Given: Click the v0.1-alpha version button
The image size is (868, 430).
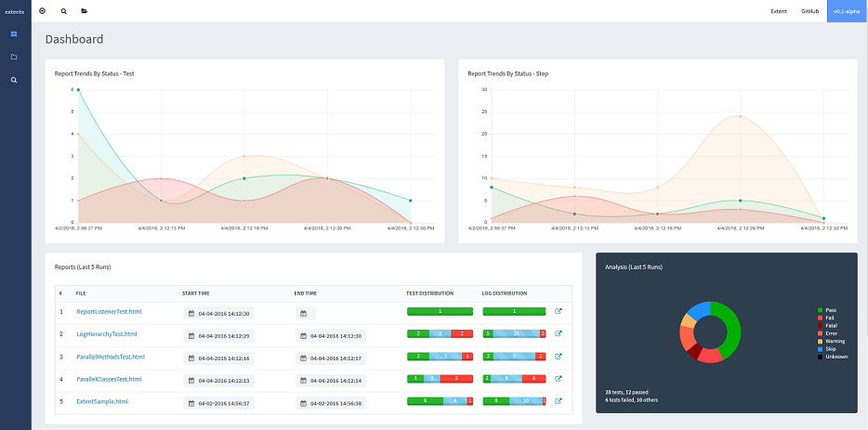Looking at the screenshot, I should coord(847,11).
